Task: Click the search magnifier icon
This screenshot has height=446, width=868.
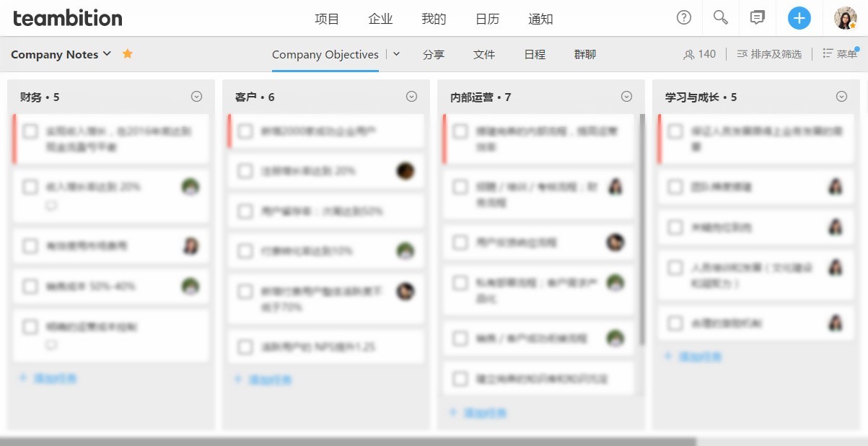Action: click(720, 18)
